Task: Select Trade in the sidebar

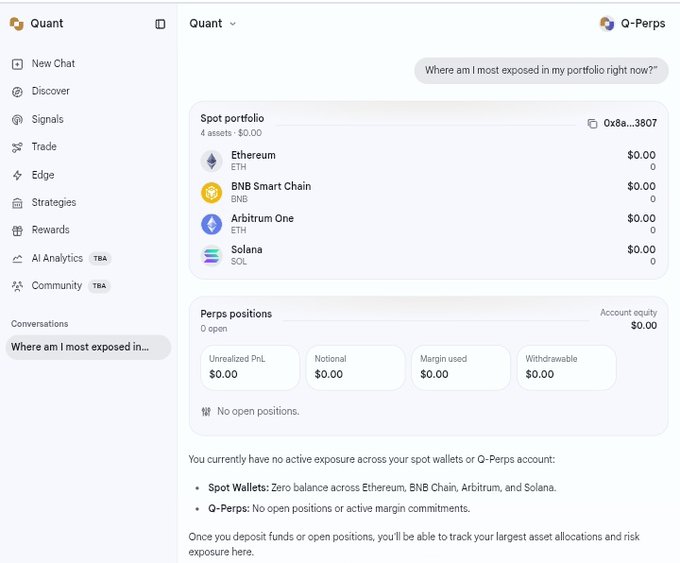Action: point(44,147)
